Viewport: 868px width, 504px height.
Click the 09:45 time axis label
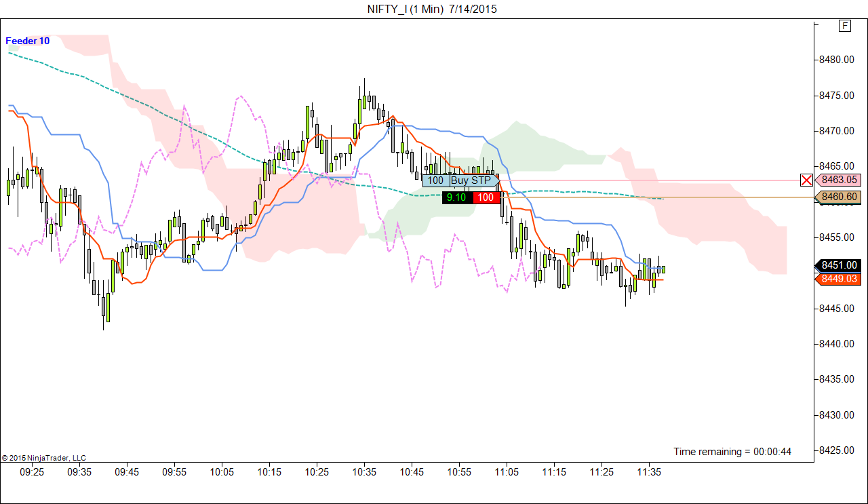pos(127,471)
